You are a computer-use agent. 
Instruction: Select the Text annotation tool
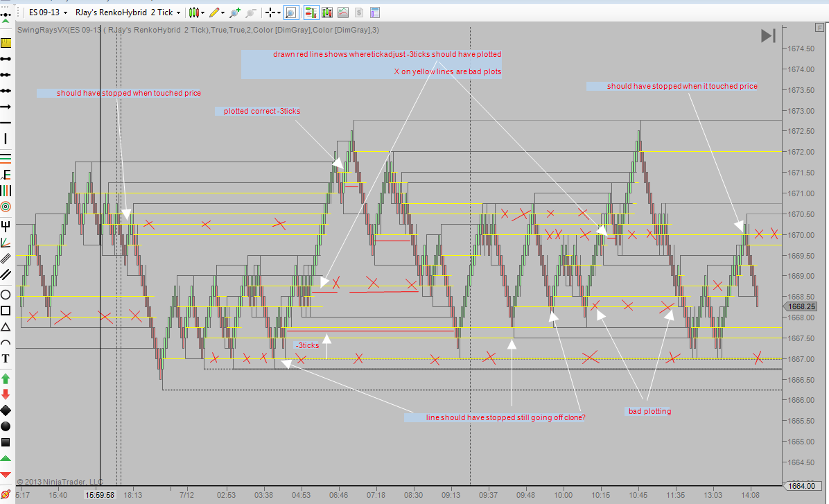tap(6, 358)
